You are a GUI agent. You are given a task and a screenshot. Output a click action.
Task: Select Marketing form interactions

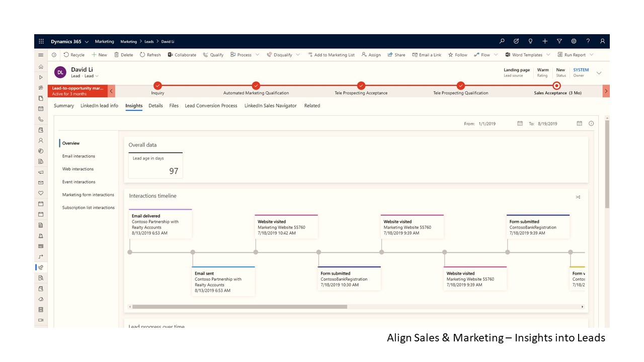(x=88, y=195)
